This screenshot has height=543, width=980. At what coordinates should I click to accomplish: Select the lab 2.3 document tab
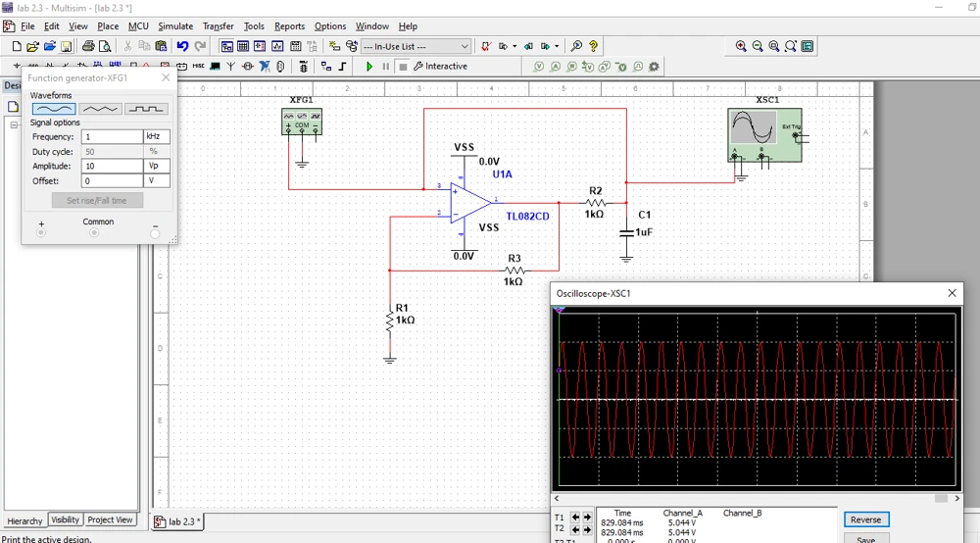click(177, 521)
